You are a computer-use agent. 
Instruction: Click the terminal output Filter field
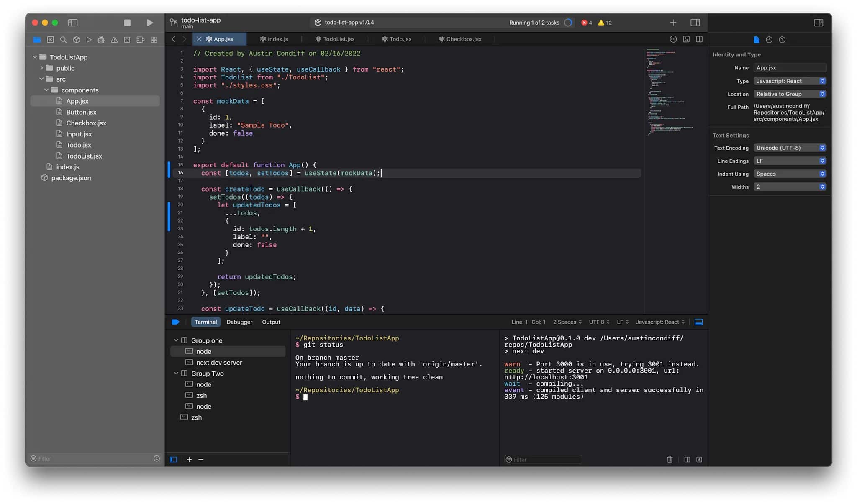pyautogui.click(x=543, y=460)
